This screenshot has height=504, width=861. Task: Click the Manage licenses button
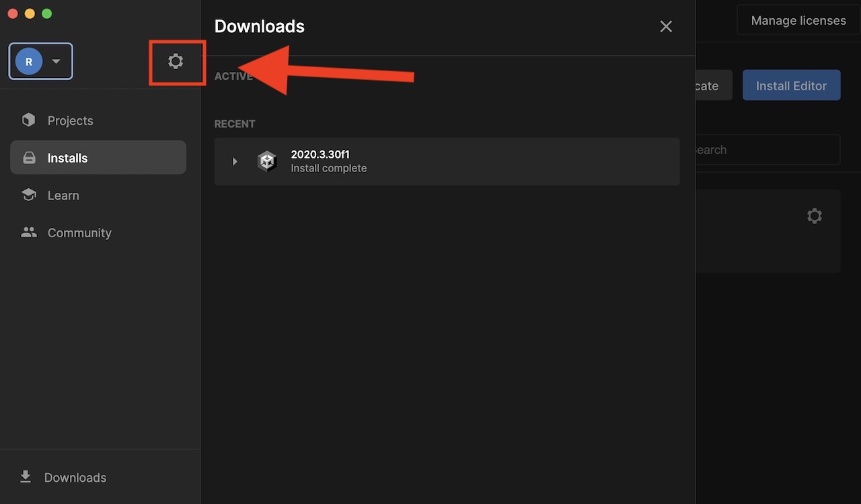798,21
